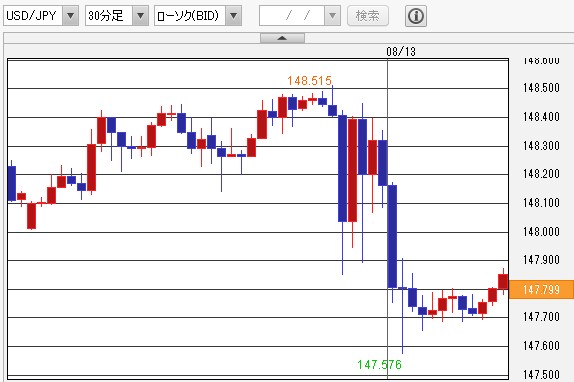This screenshot has width=574, height=382.
Task: Click the 148.200 axis price label
Action: (541, 174)
